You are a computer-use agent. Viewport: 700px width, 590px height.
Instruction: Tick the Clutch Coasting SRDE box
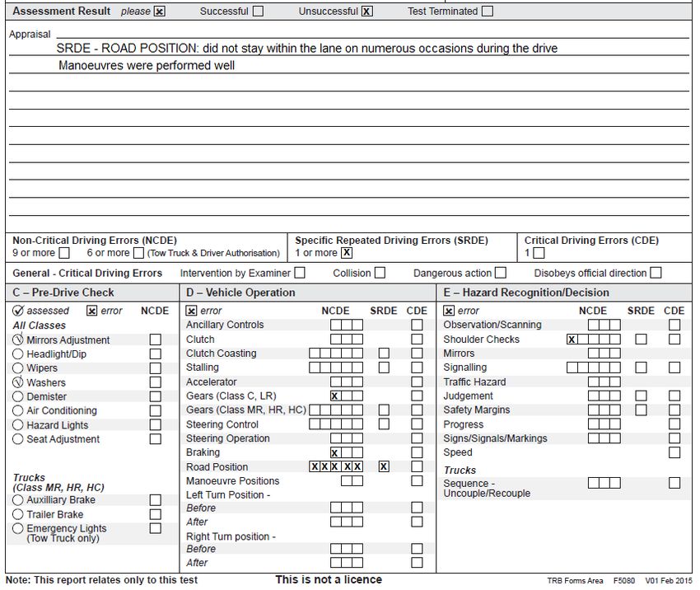click(x=384, y=354)
